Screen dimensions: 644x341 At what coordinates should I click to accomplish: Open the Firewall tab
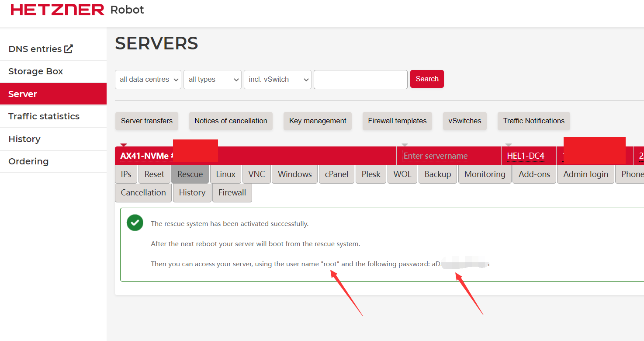pyautogui.click(x=232, y=193)
